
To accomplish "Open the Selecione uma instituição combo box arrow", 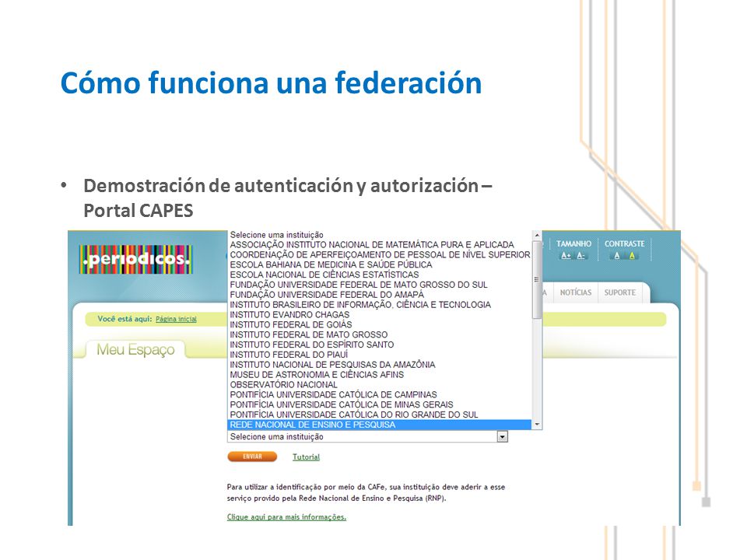I will coord(502,436).
